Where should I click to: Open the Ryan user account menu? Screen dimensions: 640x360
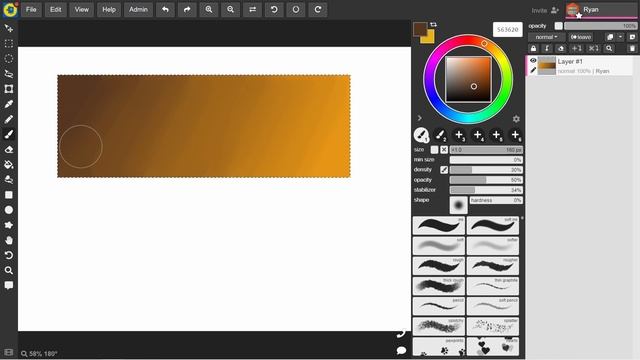point(601,10)
